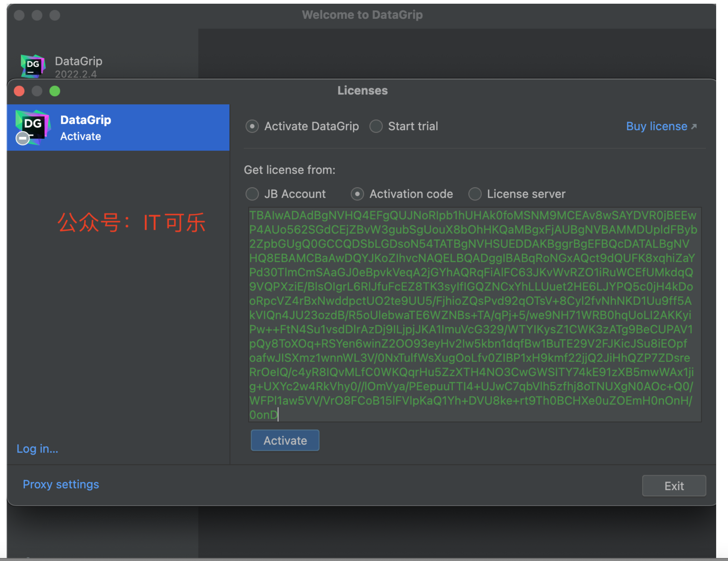Open Proxy settings link
Viewport: 728px width, 561px height.
pos(61,484)
